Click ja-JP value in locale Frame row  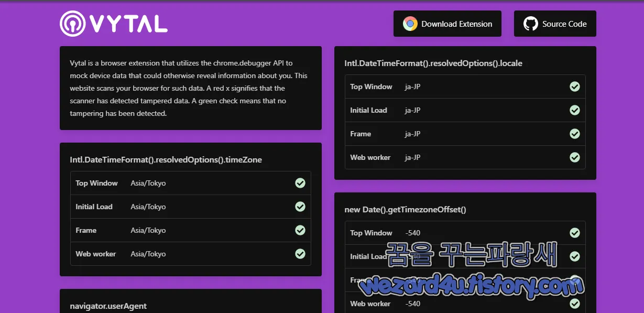point(413,134)
